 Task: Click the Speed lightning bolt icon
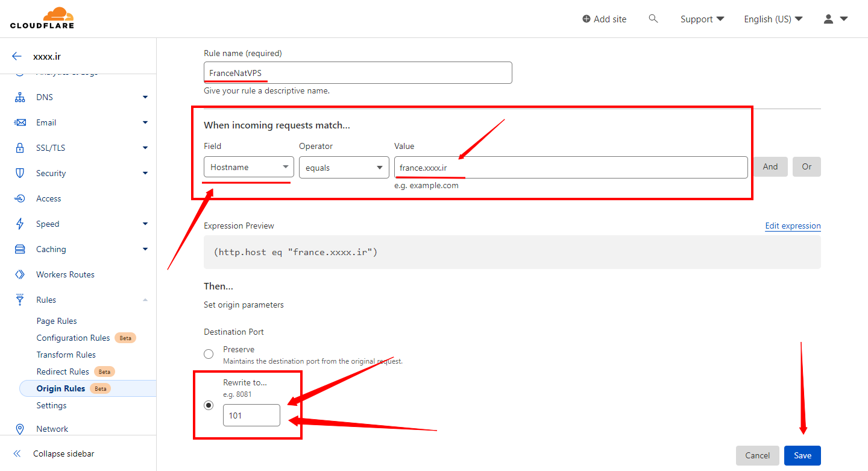(20, 224)
